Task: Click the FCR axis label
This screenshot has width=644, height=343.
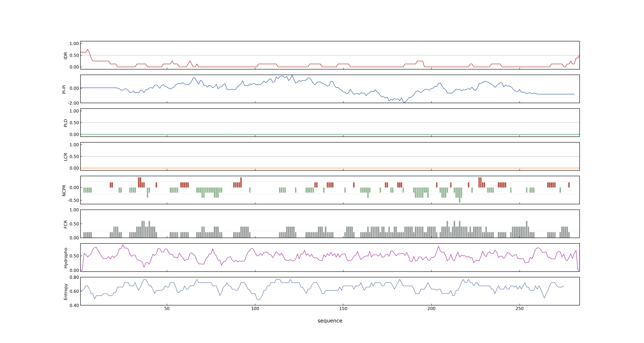Action: (x=66, y=224)
